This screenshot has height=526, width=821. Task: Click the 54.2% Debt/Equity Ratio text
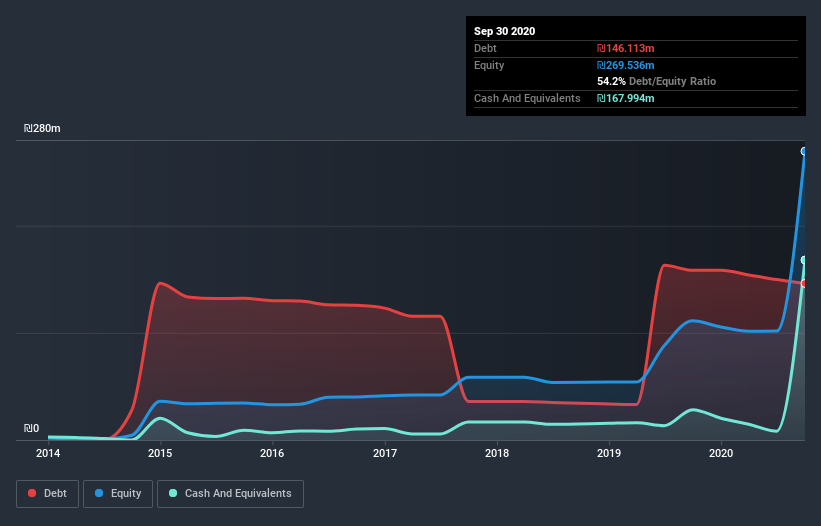click(656, 81)
